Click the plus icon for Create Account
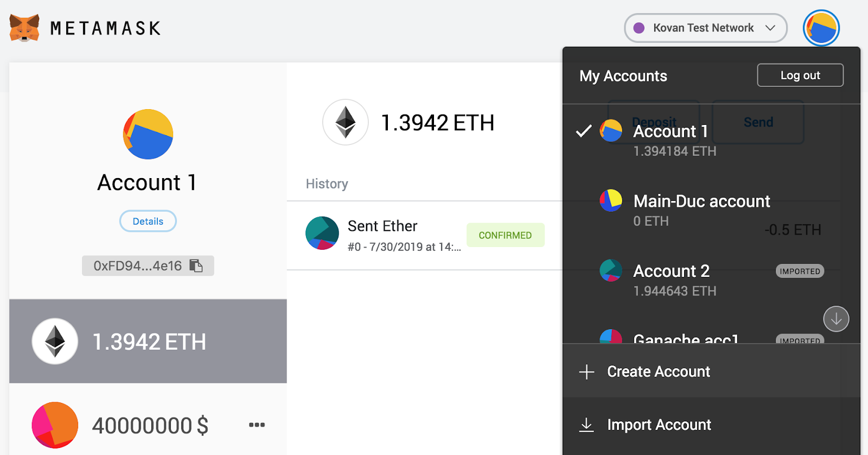The width and height of the screenshot is (868, 455). click(586, 372)
